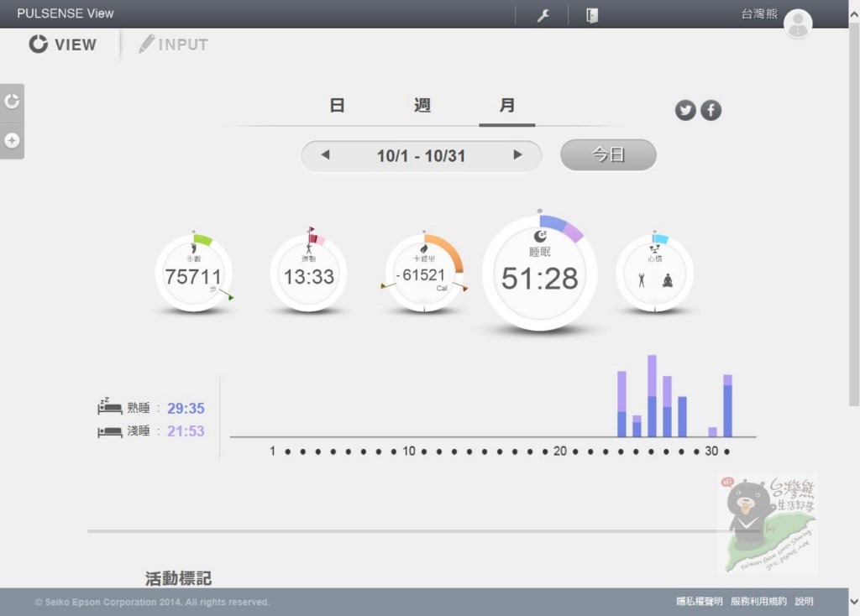Open the user profile avatar
The height and width of the screenshot is (616, 860).
tap(798, 23)
